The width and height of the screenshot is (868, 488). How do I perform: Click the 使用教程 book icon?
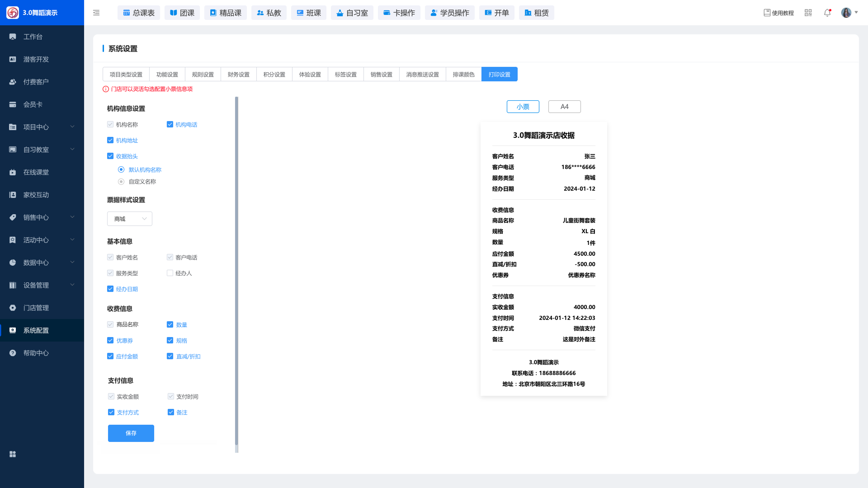point(767,13)
